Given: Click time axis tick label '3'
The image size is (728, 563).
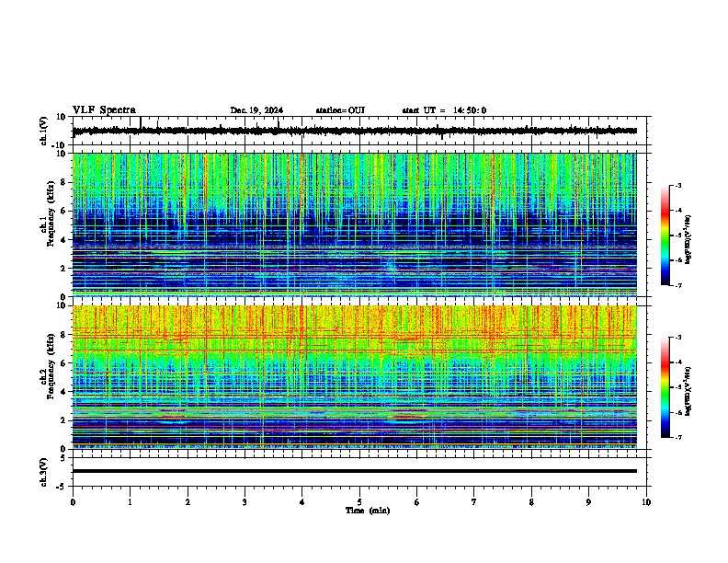Looking at the screenshot, I should pos(245,502).
